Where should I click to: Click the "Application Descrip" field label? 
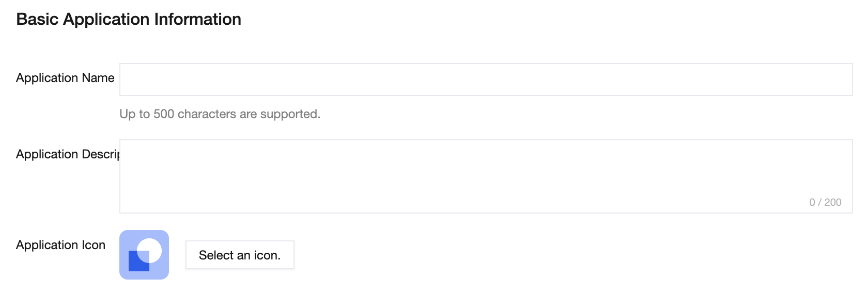68,154
